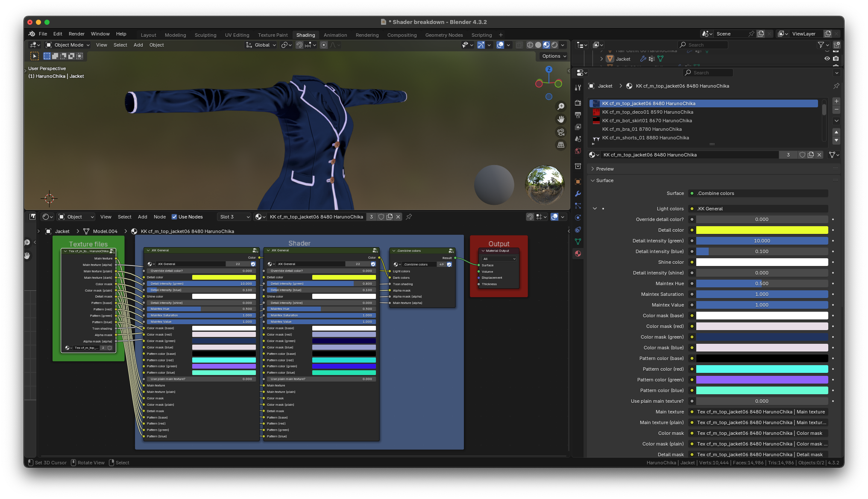Open the Tool properties tab icon
The image size is (868, 499).
pos(578,88)
